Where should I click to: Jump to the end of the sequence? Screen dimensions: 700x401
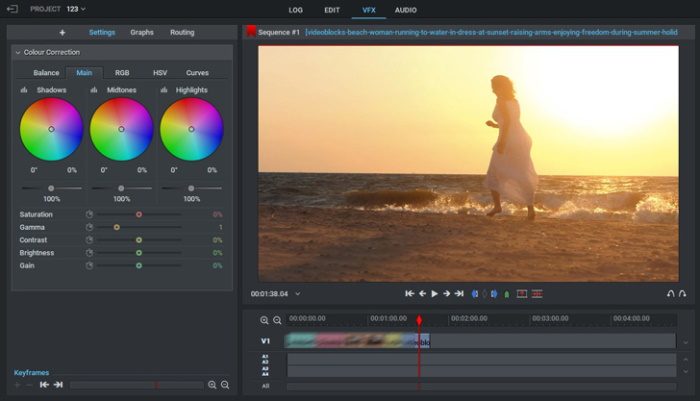(x=459, y=294)
